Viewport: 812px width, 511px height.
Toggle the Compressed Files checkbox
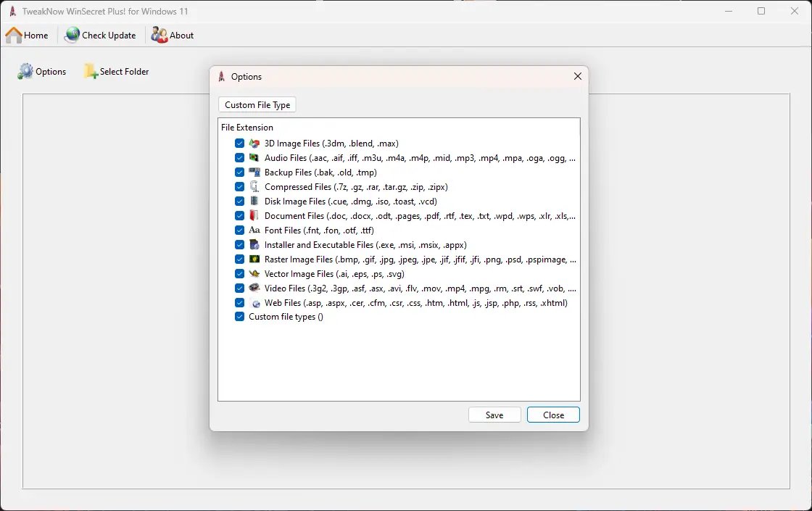[239, 187]
